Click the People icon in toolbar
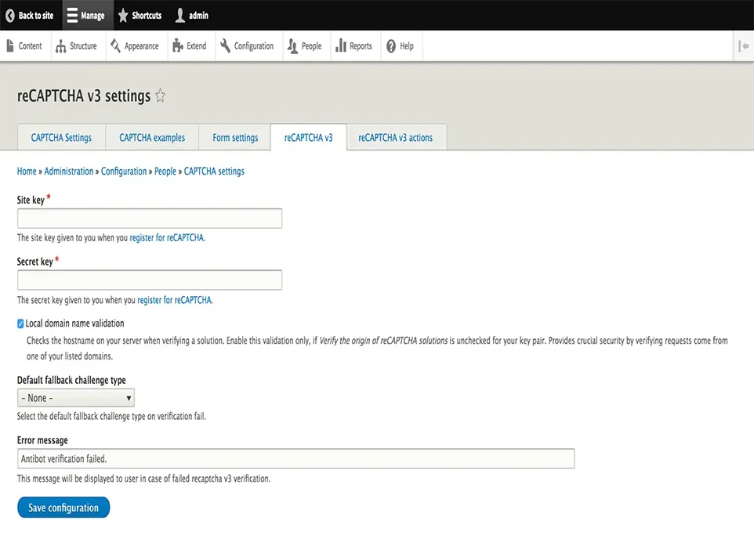Screen dimensions: 754x560 point(292,46)
